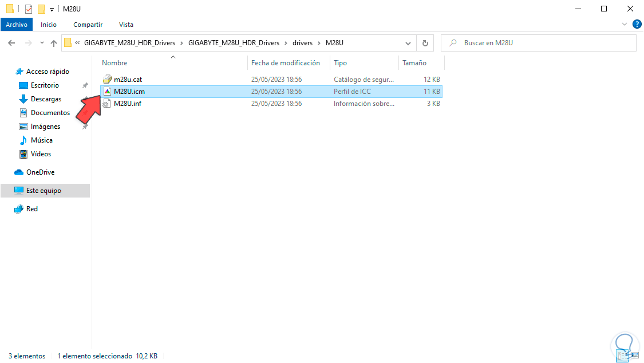Open Imágenes in the navigation pane
Image resolution: width=644 pixels, height=363 pixels.
tap(45, 127)
